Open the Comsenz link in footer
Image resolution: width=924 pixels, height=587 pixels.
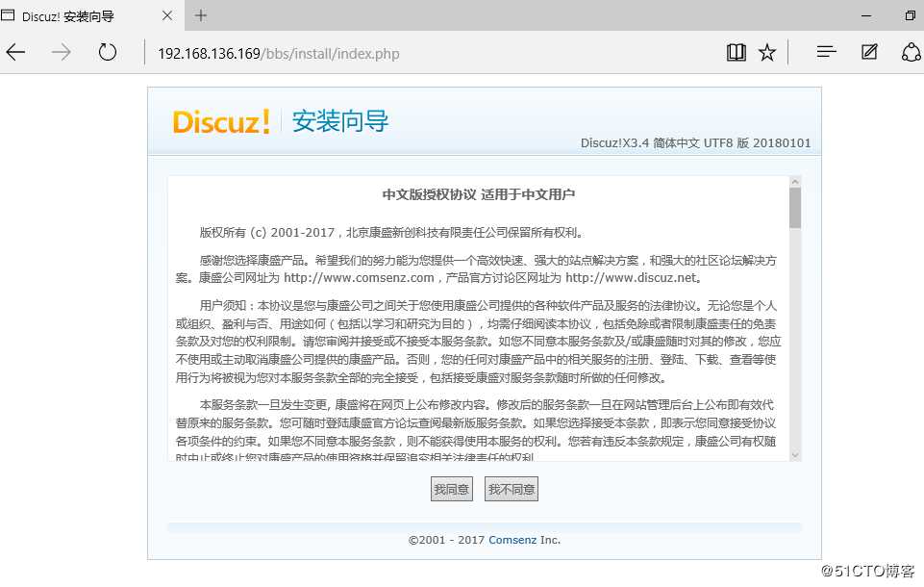[512, 540]
